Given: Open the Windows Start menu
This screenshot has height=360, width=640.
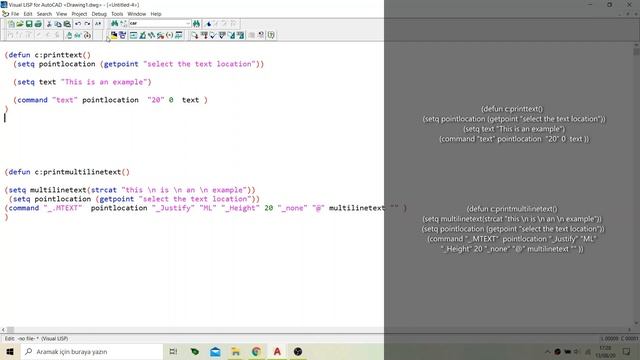Looking at the screenshot, I should (10, 351).
